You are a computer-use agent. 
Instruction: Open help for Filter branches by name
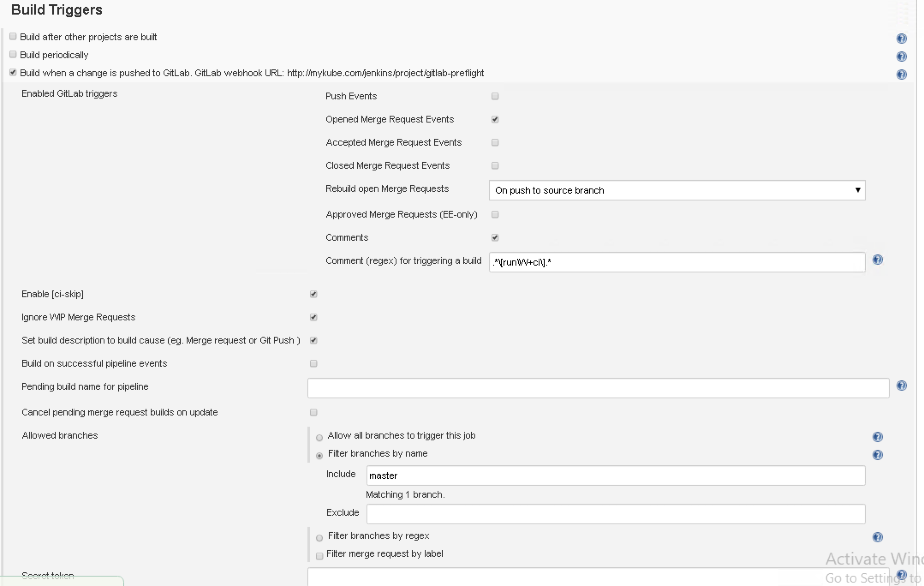(877, 455)
